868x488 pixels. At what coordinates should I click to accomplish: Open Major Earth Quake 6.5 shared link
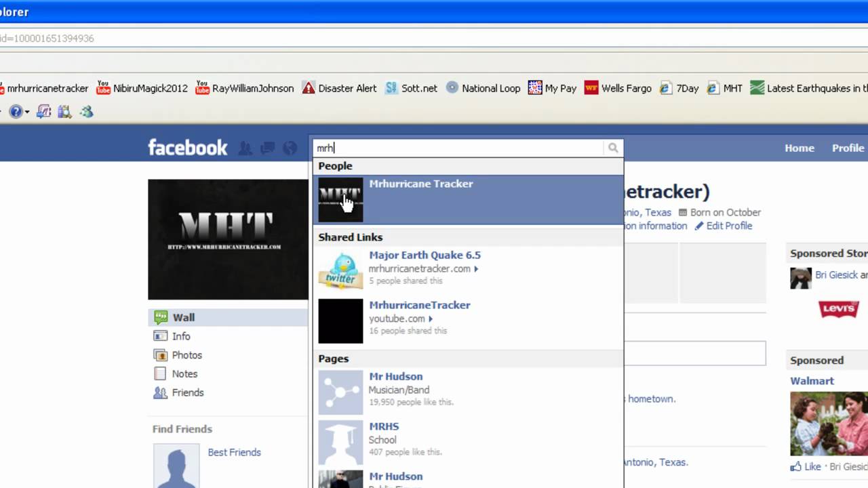tap(425, 255)
